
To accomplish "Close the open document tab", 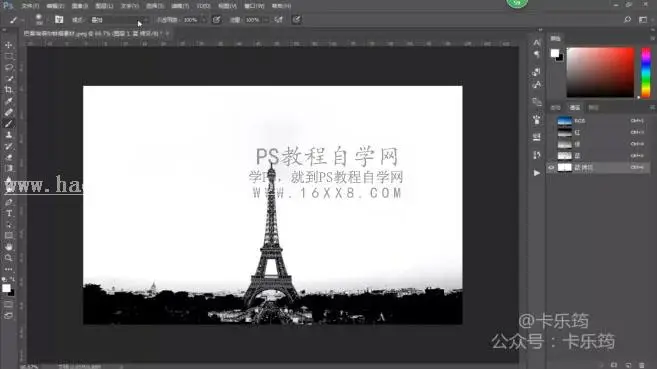I will coord(168,33).
